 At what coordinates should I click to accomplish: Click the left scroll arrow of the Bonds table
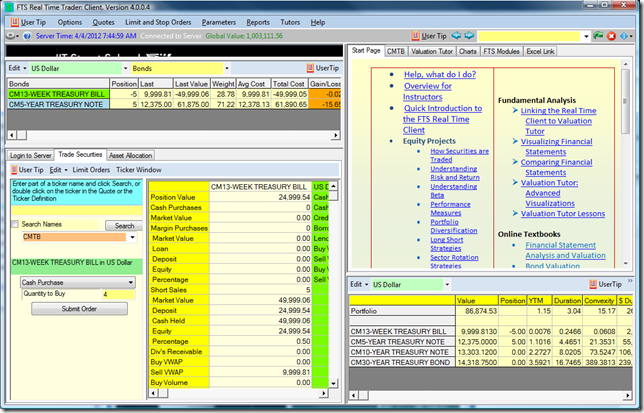tap(12, 135)
